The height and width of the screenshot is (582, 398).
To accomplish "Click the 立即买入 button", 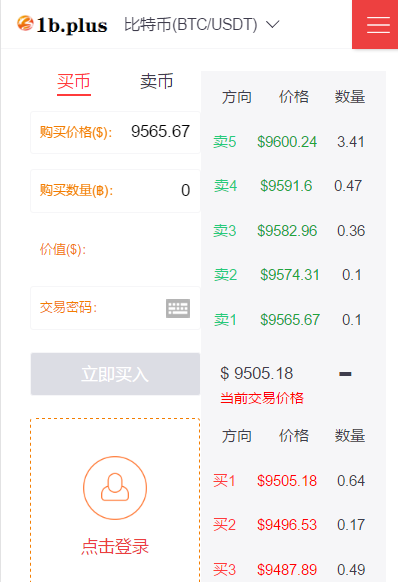I will coord(115,374).
